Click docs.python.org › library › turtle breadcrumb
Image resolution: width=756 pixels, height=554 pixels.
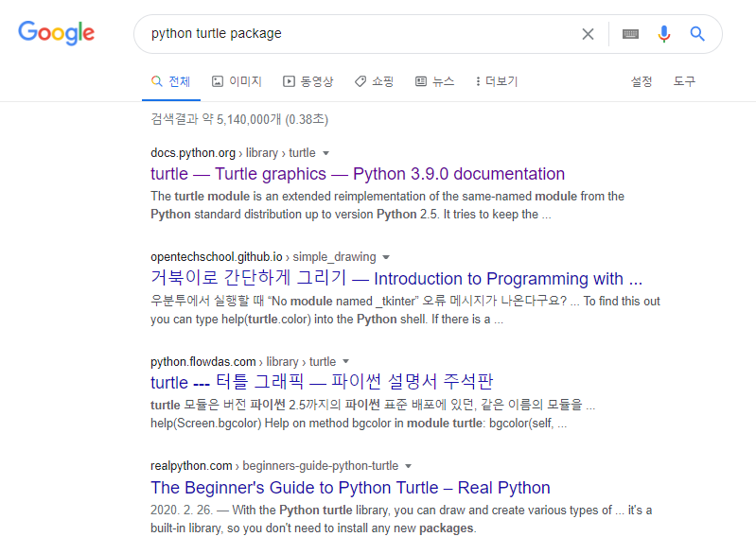[233, 153]
